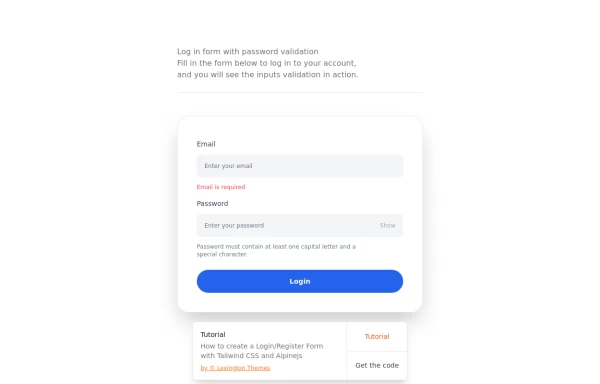
Task: Click the horizontal divider under the intro text
Action: coord(300,93)
